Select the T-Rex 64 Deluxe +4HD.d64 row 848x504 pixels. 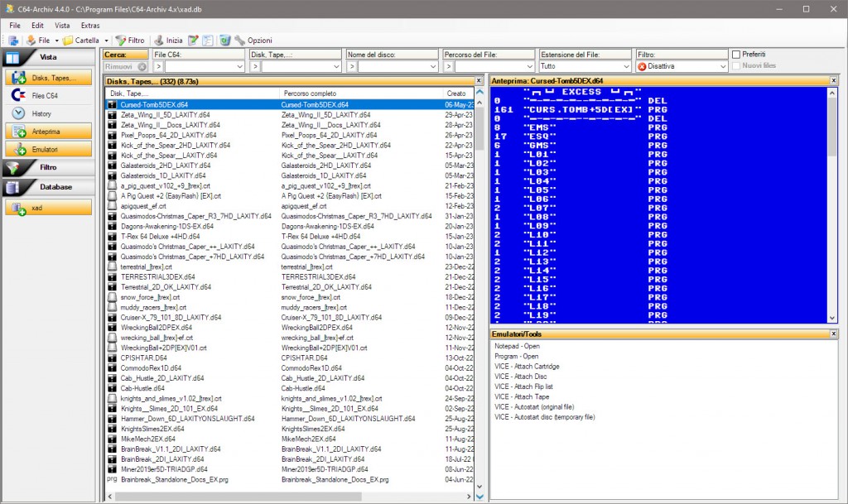(290, 237)
